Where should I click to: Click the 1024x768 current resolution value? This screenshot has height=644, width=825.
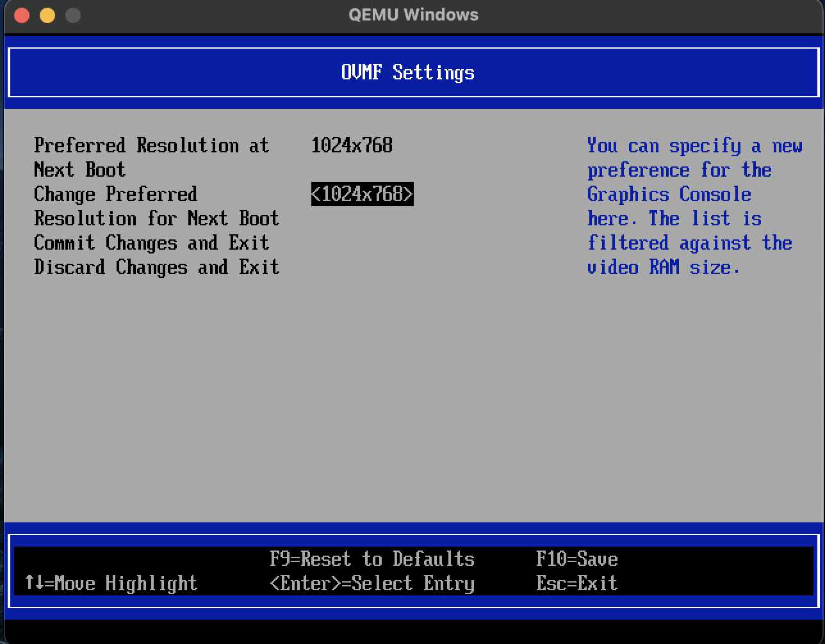pos(352,145)
